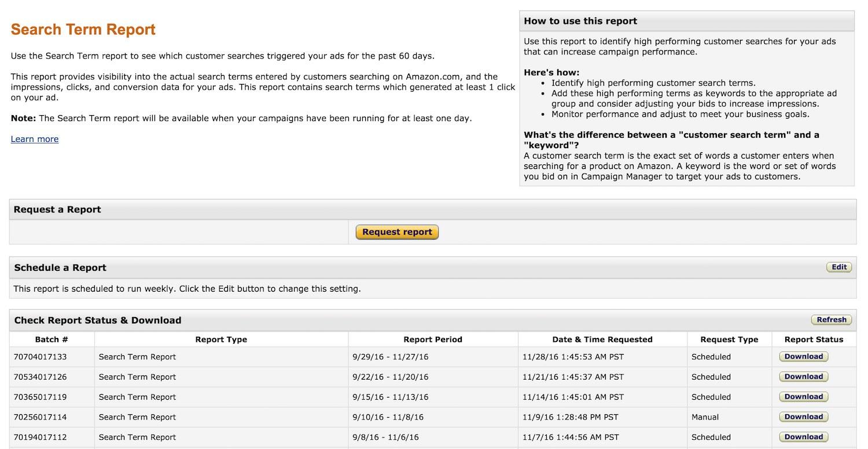The image size is (868, 449).
Task: Download the Manual report batch 70256017114
Action: pyautogui.click(x=803, y=417)
